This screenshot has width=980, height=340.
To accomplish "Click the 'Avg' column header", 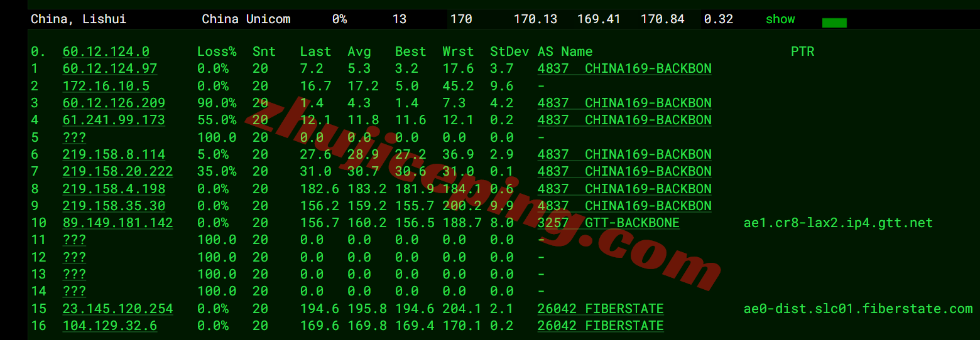I will [x=359, y=51].
